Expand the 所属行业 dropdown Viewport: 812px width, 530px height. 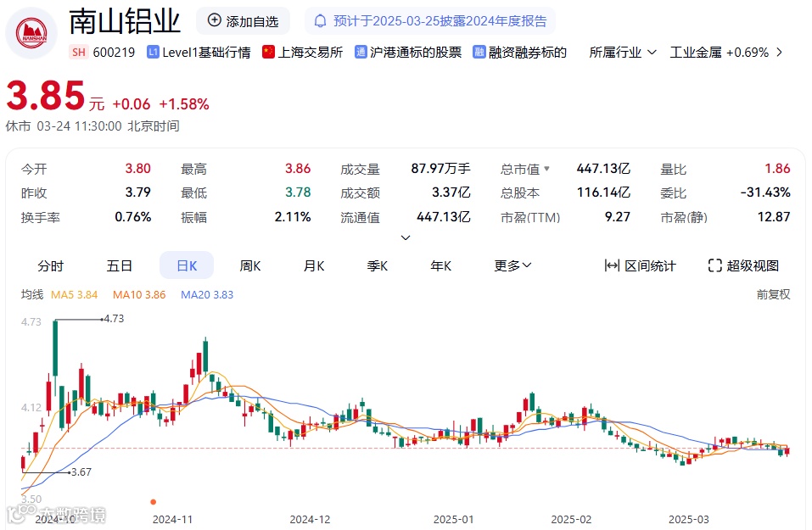(x=623, y=53)
